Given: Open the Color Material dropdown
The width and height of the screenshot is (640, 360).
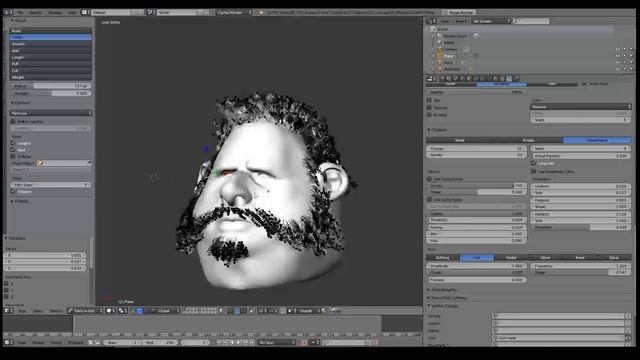Looking at the screenshot, I should 581,107.
